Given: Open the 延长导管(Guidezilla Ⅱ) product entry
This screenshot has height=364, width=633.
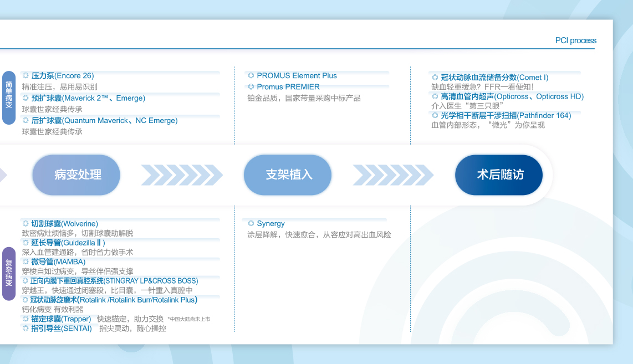Looking at the screenshot, I should (68, 243).
